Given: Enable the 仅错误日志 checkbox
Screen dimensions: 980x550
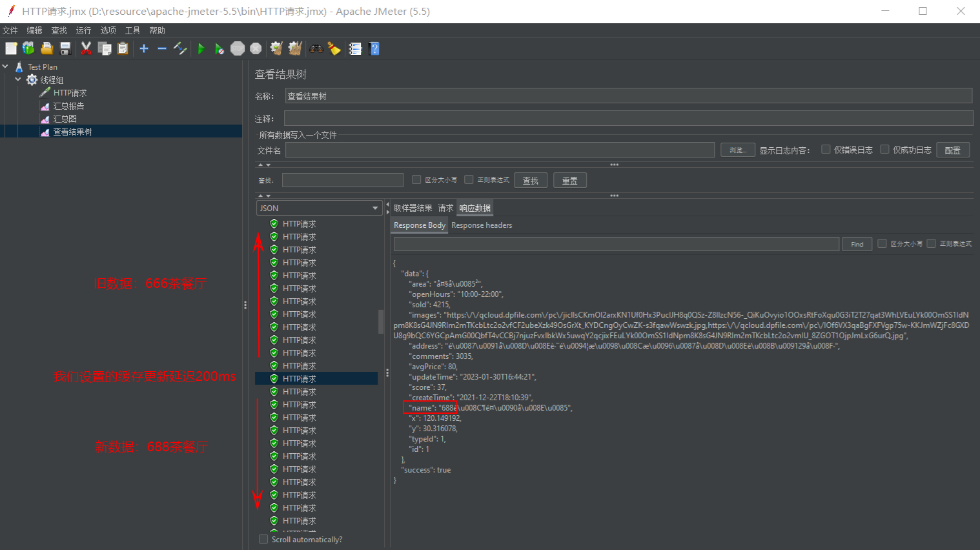Looking at the screenshot, I should pos(826,149).
